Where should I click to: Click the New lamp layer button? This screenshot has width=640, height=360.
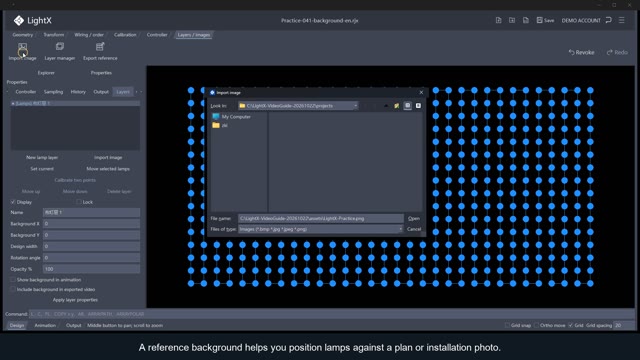click(42, 157)
